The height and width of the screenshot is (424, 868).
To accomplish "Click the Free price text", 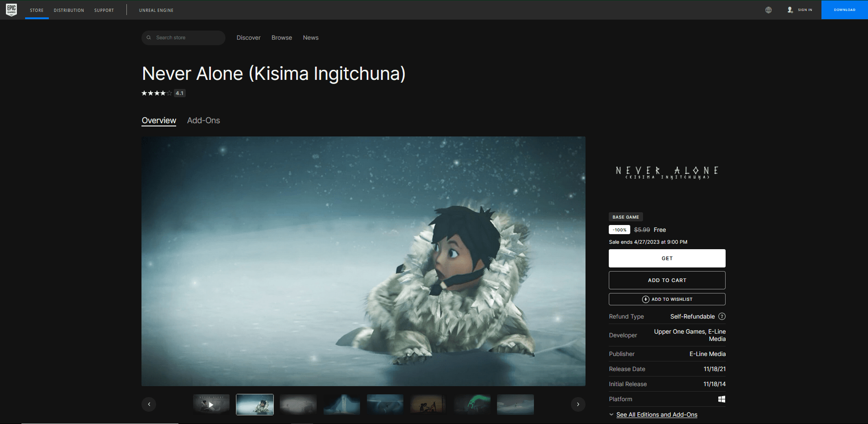I will tap(659, 230).
